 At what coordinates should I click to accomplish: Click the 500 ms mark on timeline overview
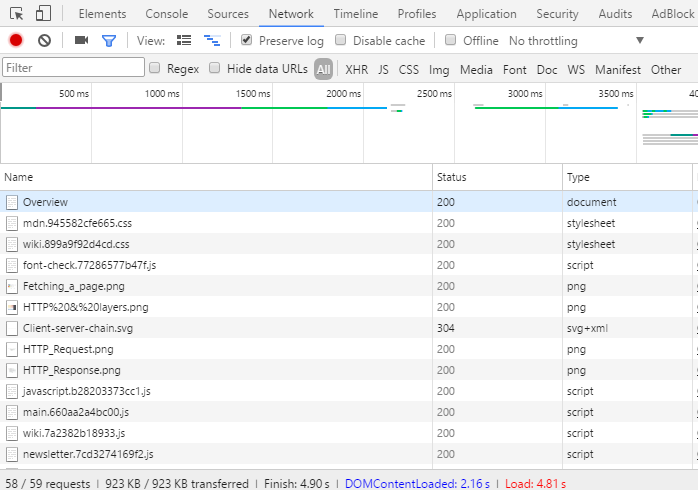point(74,94)
